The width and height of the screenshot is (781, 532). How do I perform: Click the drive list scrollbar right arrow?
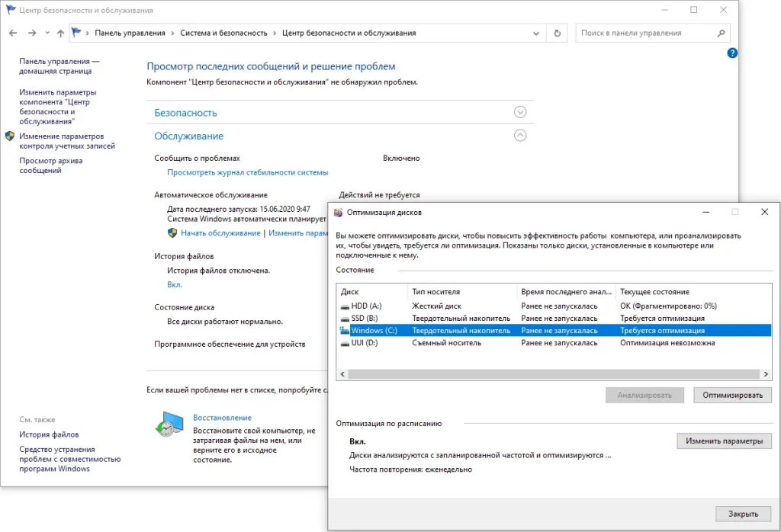pyautogui.click(x=766, y=373)
